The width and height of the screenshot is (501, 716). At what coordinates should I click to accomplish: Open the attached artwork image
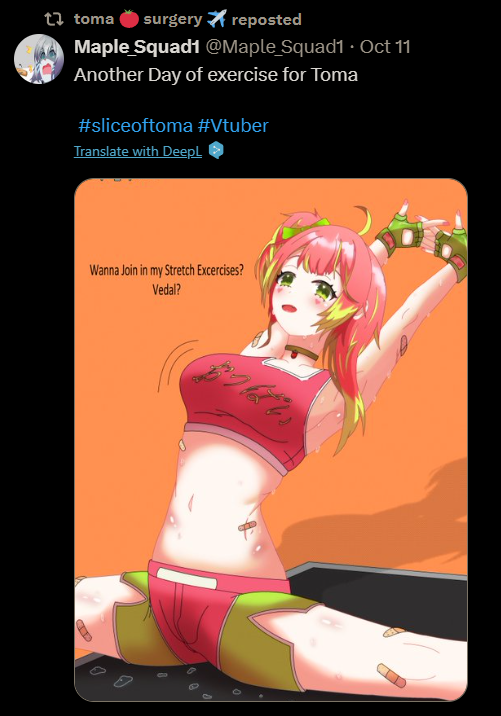tap(271, 439)
